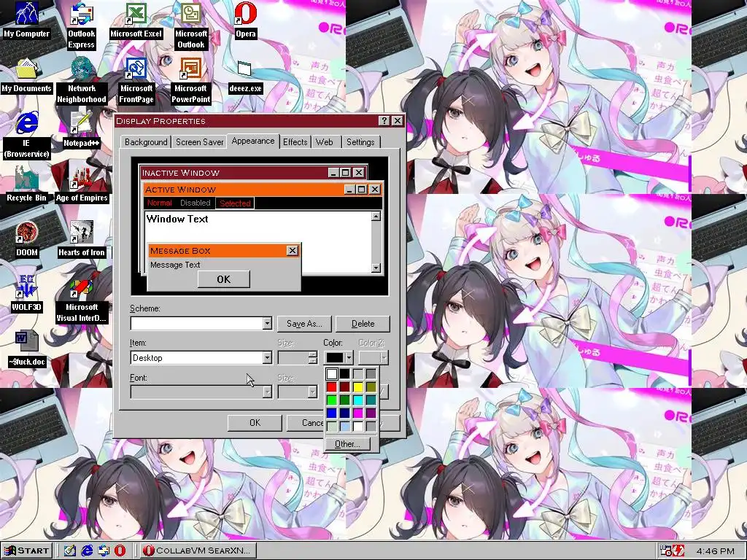
Task: Open the Effects tab
Action: click(295, 142)
